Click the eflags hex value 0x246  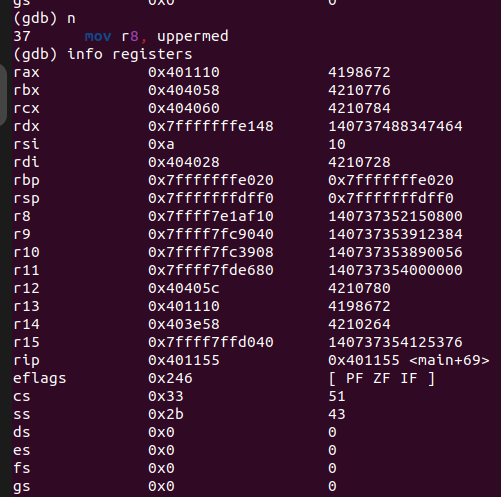pyautogui.click(x=170, y=378)
